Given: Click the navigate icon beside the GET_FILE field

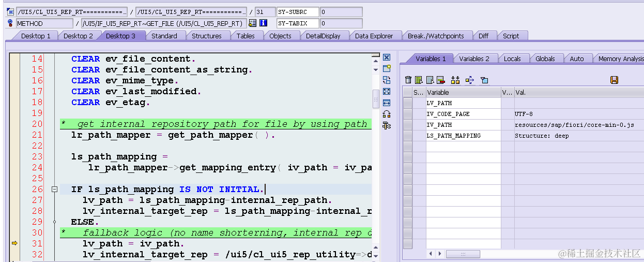Looking at the screenshot, I should 252,23.
